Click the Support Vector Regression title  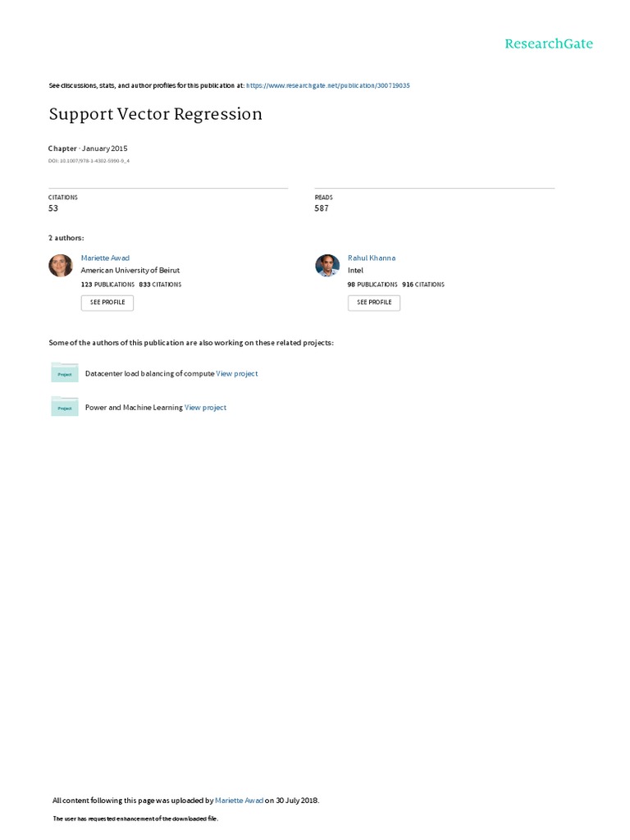tap(156, 114)
